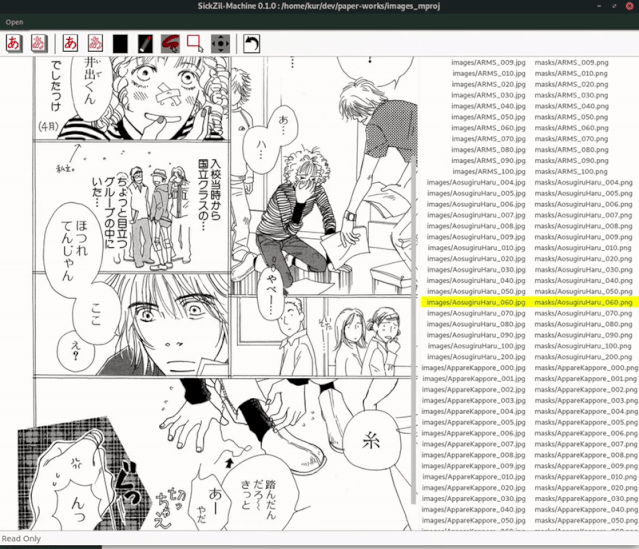Click highlighted images/AosugiruHaru_060.jpg entry
Viewport: 639px width, 549px height.
click(x=476, y=302)
